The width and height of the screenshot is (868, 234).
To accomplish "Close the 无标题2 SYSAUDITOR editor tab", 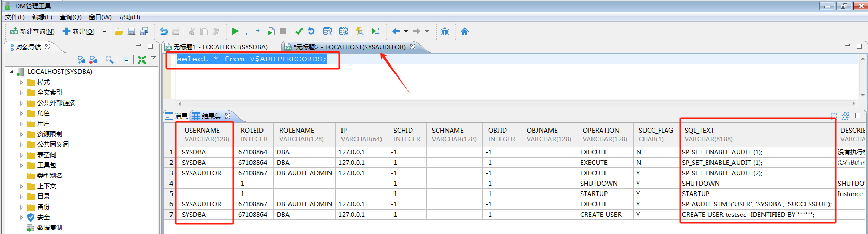I will 413,47.
